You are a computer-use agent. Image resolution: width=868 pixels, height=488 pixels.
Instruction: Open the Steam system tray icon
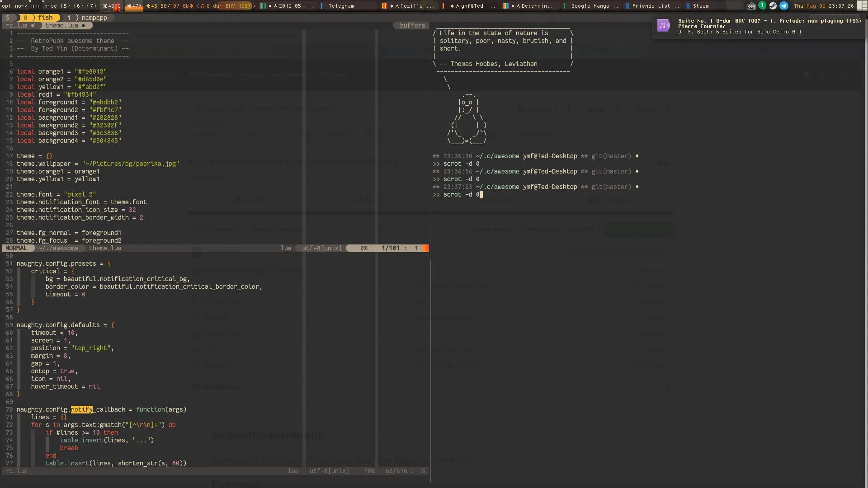[x=773, y=6]
